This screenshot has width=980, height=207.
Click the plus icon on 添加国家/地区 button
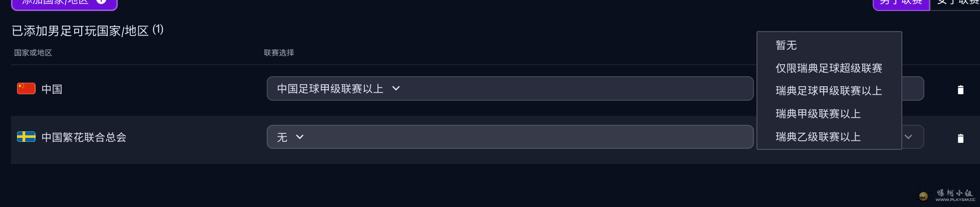pyautogui.click(x=101, y=2)
